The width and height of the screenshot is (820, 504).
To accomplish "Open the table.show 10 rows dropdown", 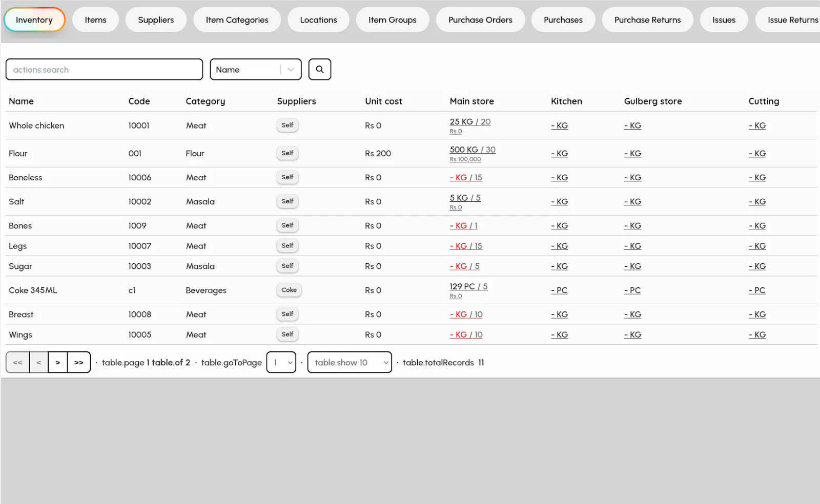I will tap(350, 363).
